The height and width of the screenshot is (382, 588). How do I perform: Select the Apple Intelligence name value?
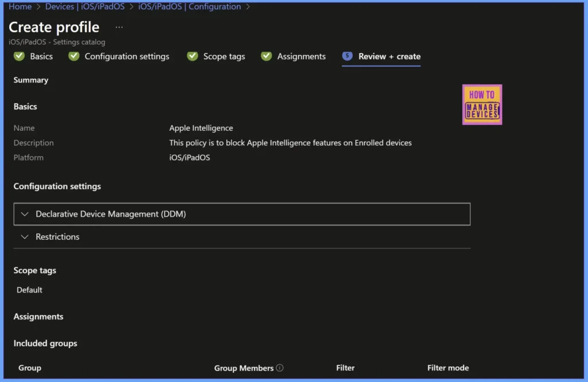[x=201, y=128]
